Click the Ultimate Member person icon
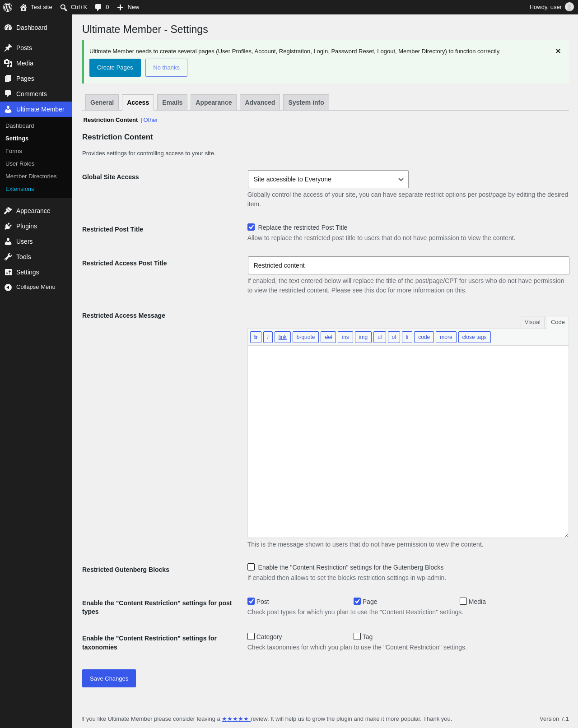The image size is (578, 728). pyautogui.click(x=8, y=109)
